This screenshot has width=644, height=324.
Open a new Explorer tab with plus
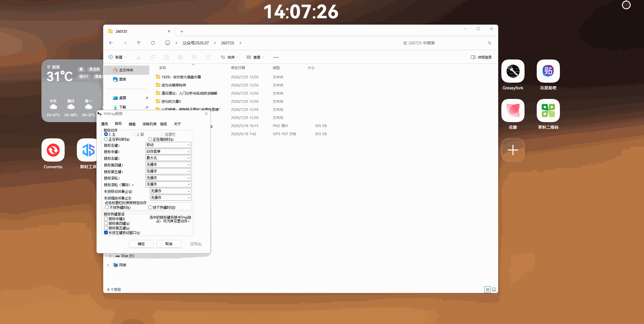pos(182,31)
